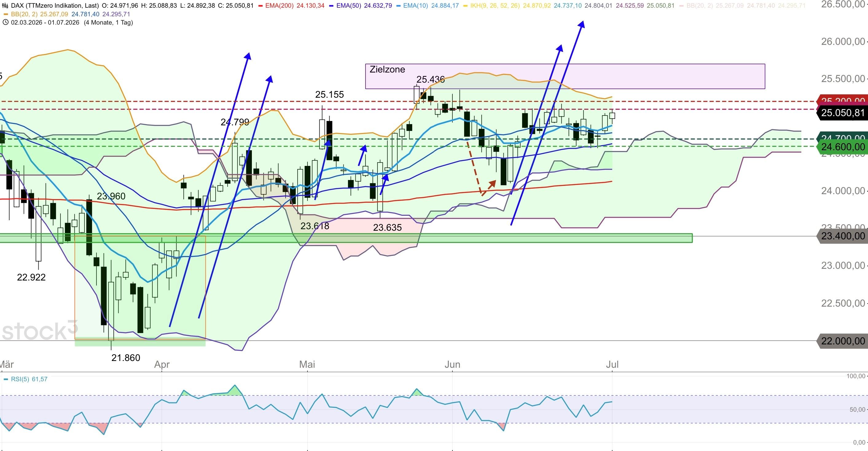Screen dimensions: 868x451
Task: Click the red EMA(200) legend color marker
Action: tap(260, 6)
